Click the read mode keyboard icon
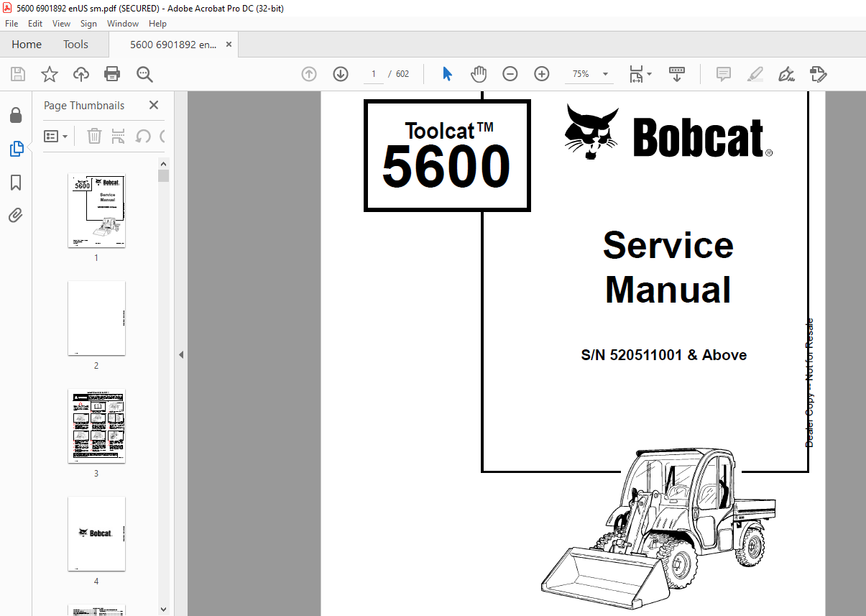The height and width of the screenshot is (616, 866). (676, 74)
